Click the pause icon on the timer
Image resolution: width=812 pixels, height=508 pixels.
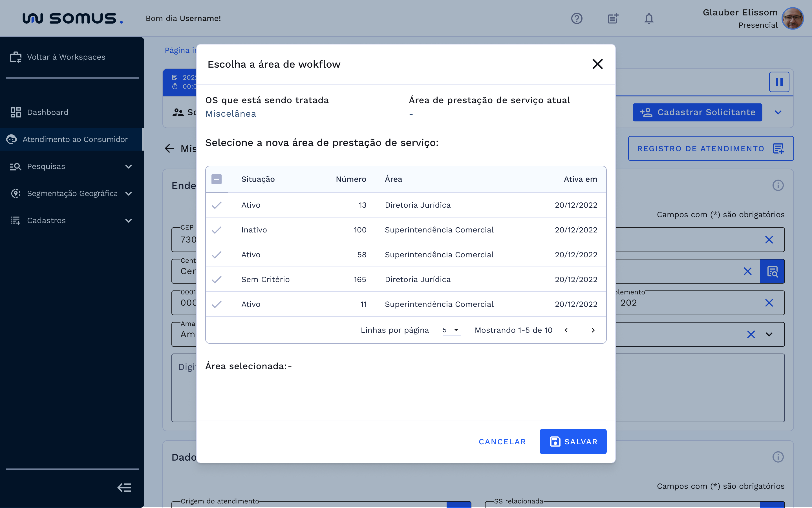click(779, 82)
